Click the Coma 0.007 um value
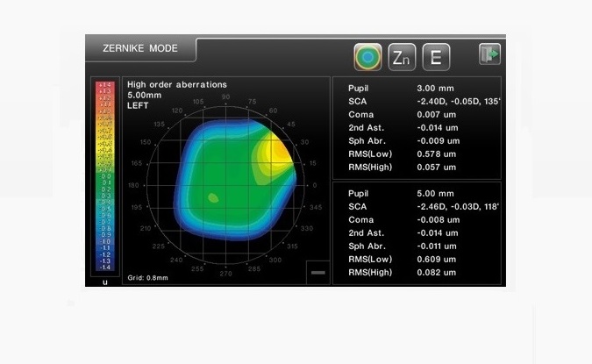592x364 pixels. (437, 115)
